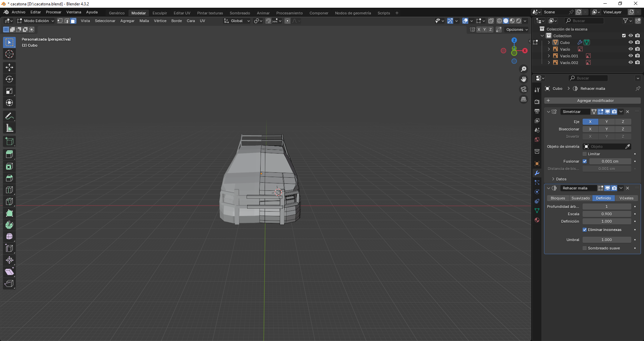This screenshot has width=644, height=341.
Task: Activate the Scale tool
Action: pos(9,91)
